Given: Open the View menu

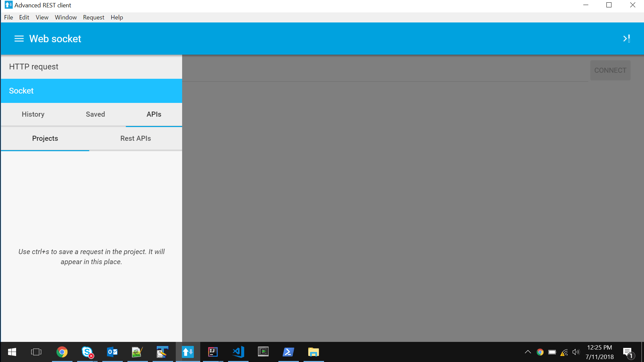Looking at the screenshot, I should [x=42, y=17].
